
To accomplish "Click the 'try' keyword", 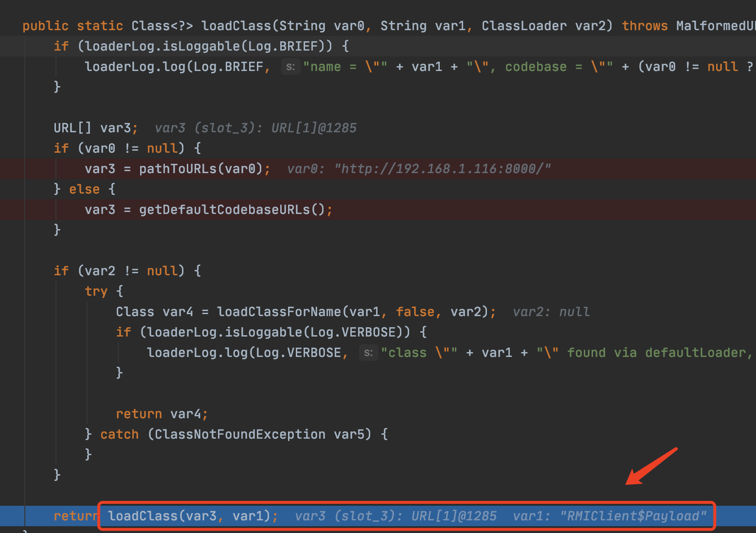I will [x=96, y=291].
